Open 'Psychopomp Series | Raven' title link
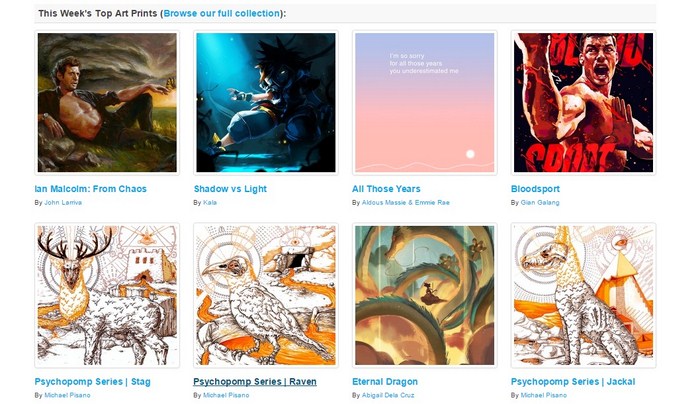Viewport: 700px width, 404px height. point(255,382)
